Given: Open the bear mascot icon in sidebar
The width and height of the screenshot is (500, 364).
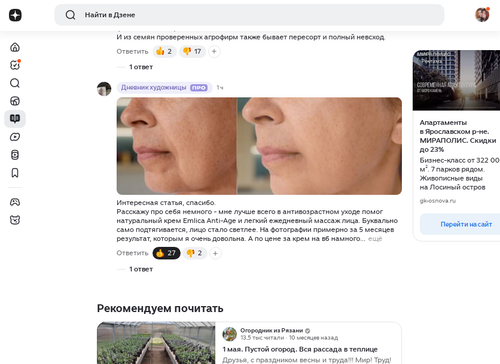Looking at the screenshot, I should pyautogui.click(x=15, y=220).
